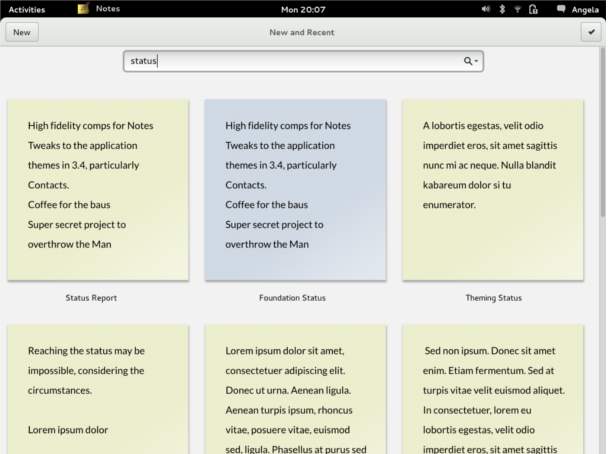The image size is (609, 454).
Task: Create a note with New button
Action: coord(22,32)
